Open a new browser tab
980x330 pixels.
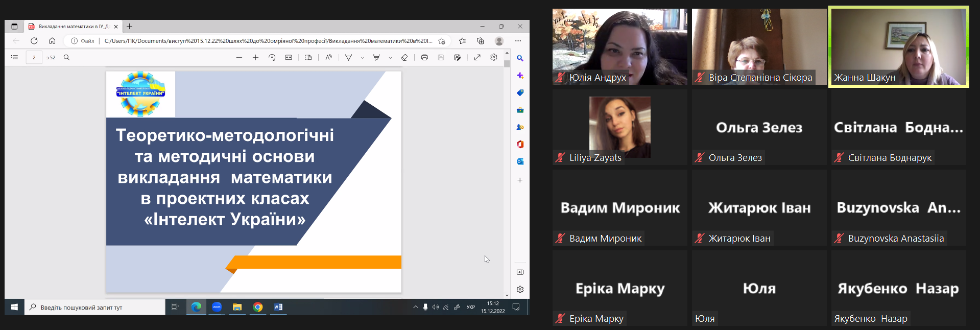click(130, 26)
